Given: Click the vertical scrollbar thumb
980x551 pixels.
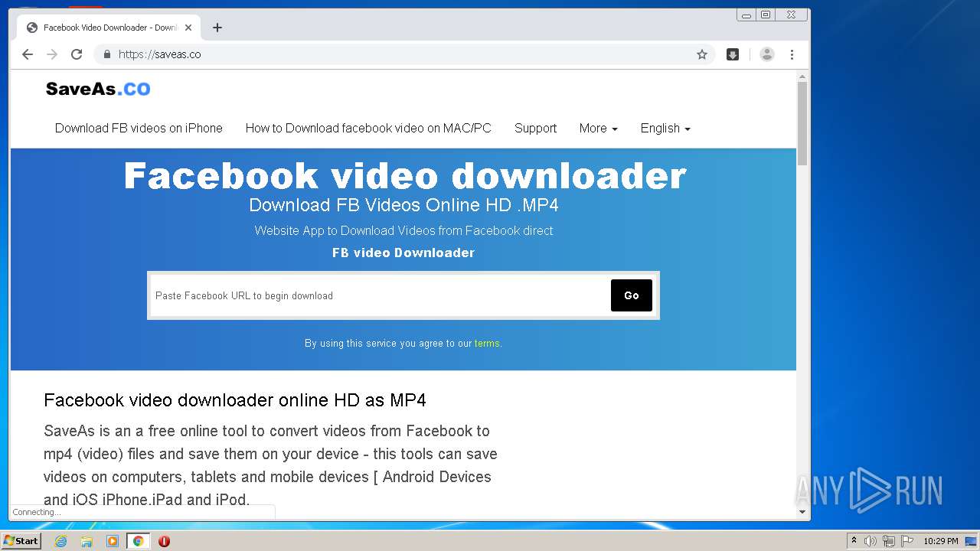Looking at the screenshot, I should [802, 123].
